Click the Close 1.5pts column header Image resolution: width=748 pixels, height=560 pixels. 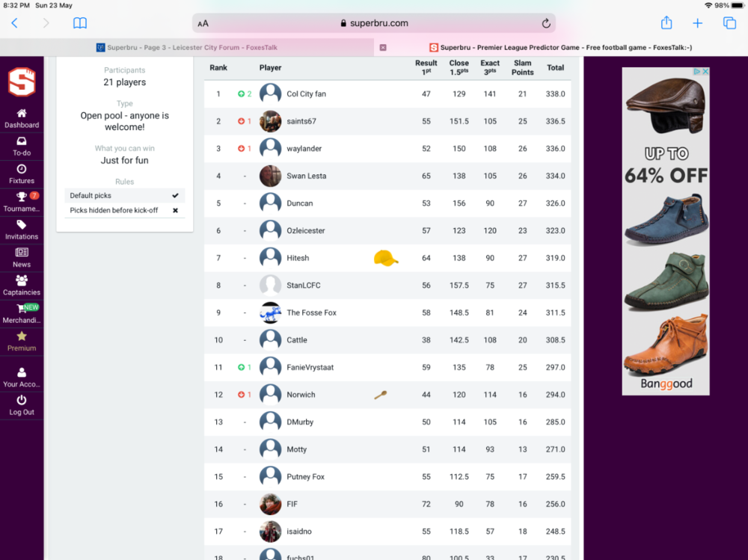(x=459, y=67)
